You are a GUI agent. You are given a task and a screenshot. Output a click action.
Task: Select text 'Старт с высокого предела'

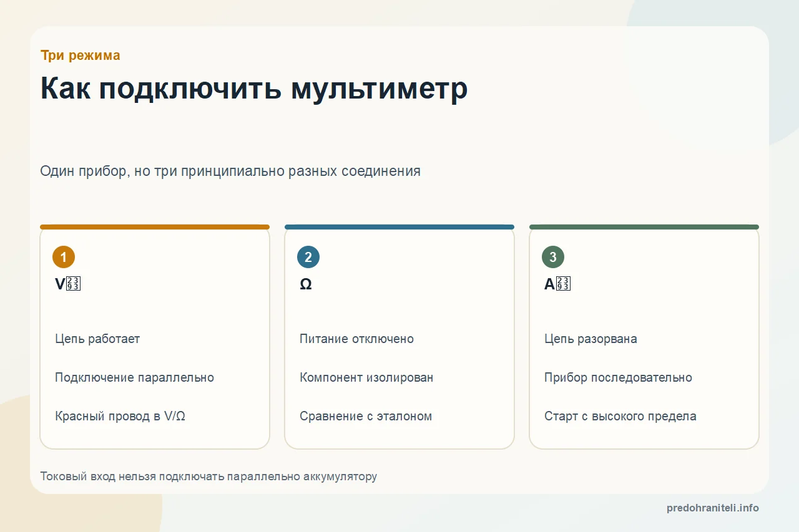point(620,416)
